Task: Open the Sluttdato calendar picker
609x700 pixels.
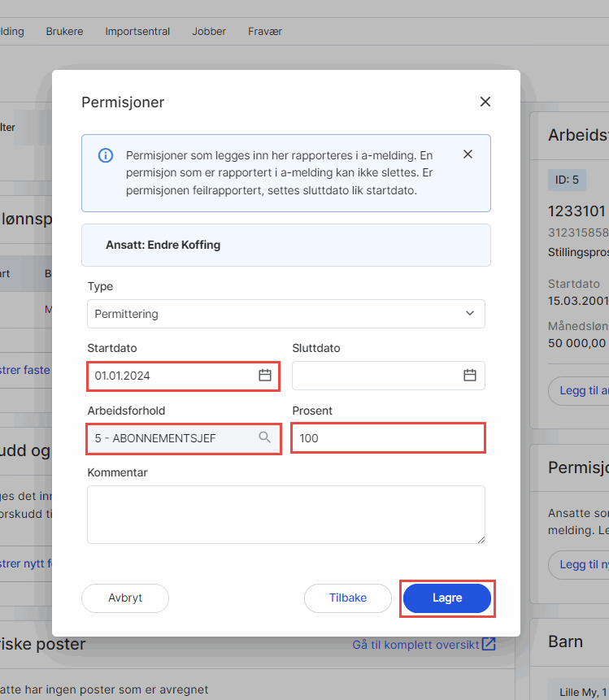Action: tap(469, 376)
